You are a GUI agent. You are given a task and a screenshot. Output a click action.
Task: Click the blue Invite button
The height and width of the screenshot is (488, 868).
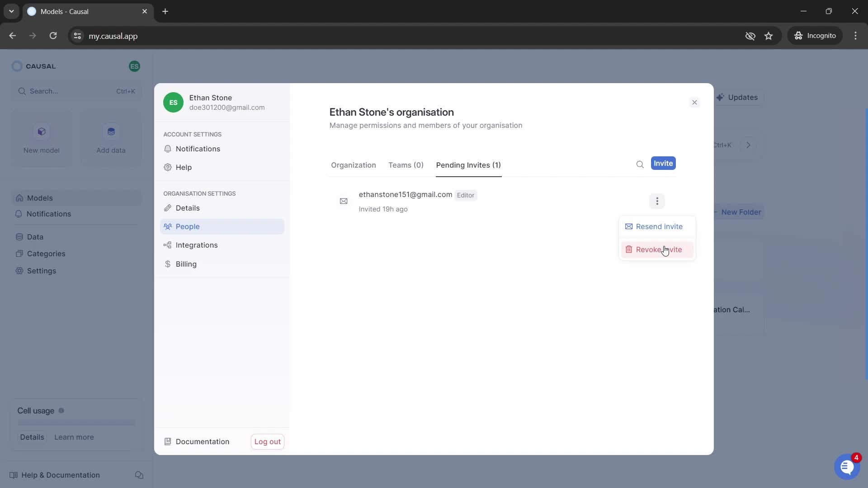pos(664,163)
